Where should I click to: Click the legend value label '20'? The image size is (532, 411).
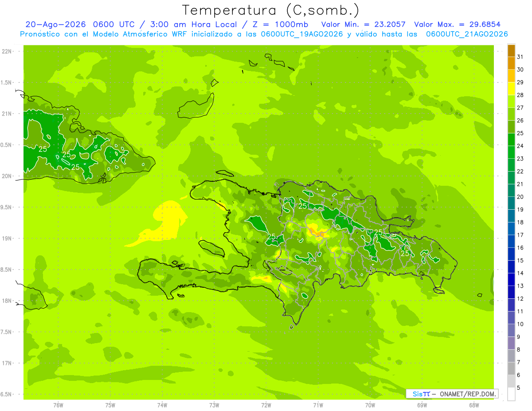tap(520, 197)
